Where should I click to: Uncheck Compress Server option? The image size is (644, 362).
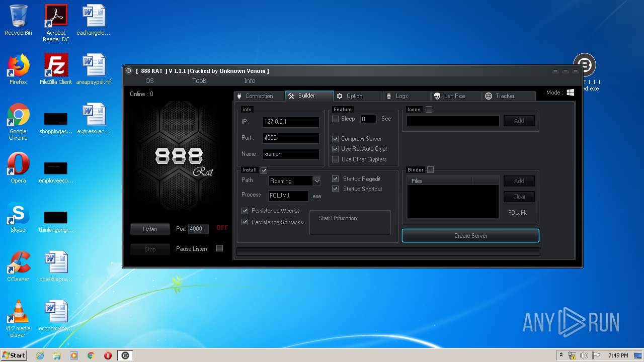click(x=336, y=139)
